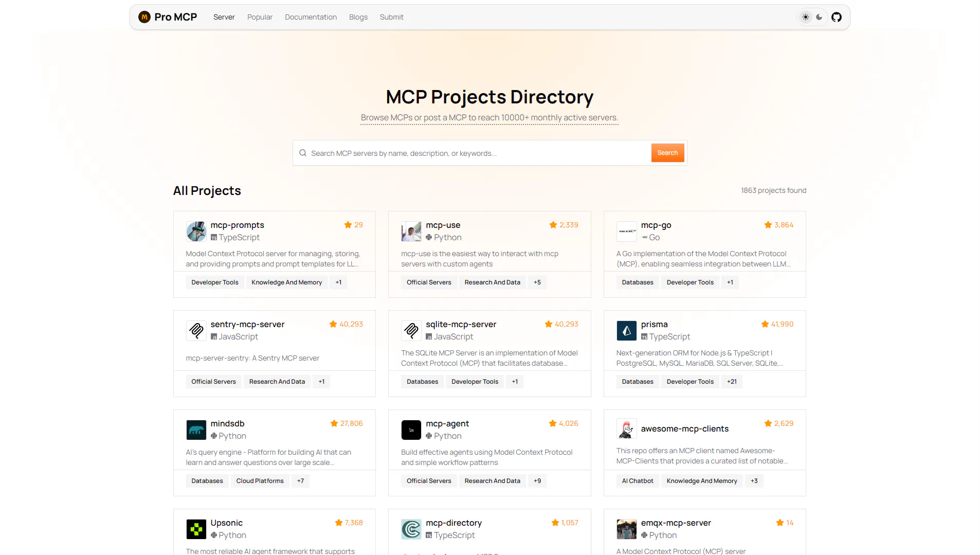Click the star icon on mcp-go

[x=768, y=225]
